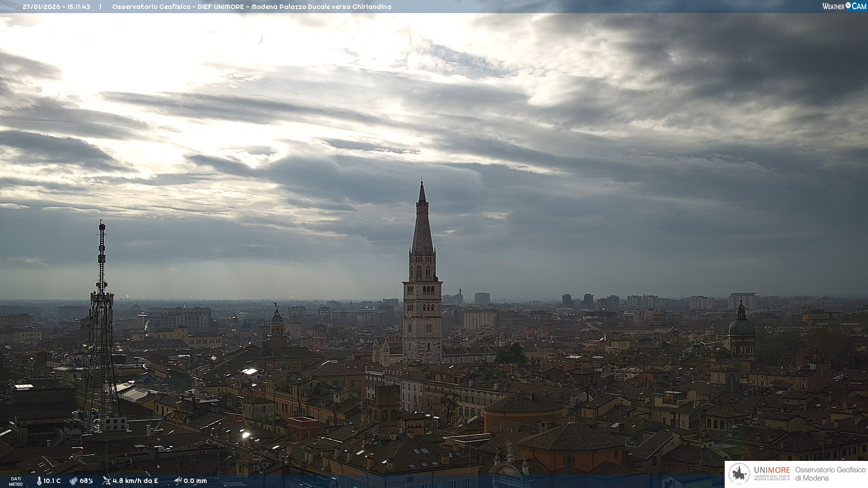Click the WeatherCam lens logo icon

(848, 5)
